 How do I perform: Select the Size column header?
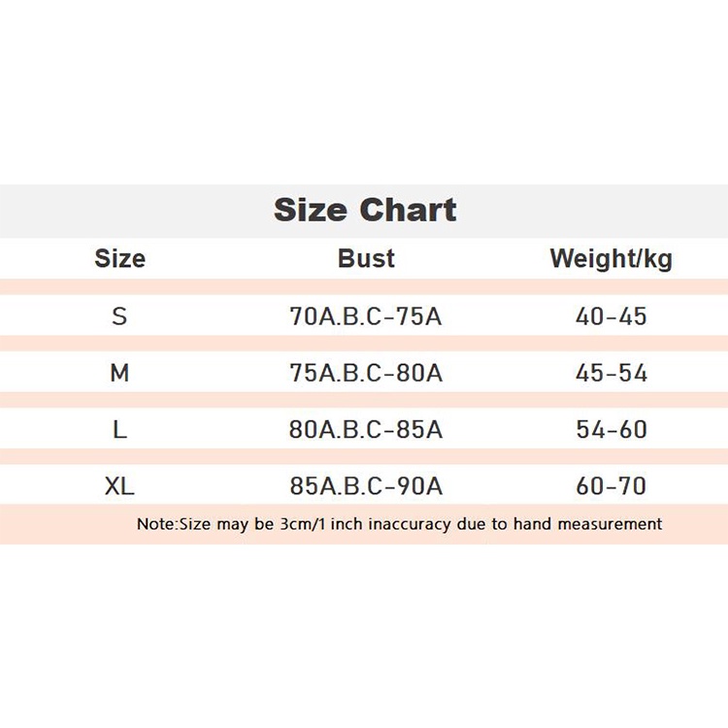(119, 258)
